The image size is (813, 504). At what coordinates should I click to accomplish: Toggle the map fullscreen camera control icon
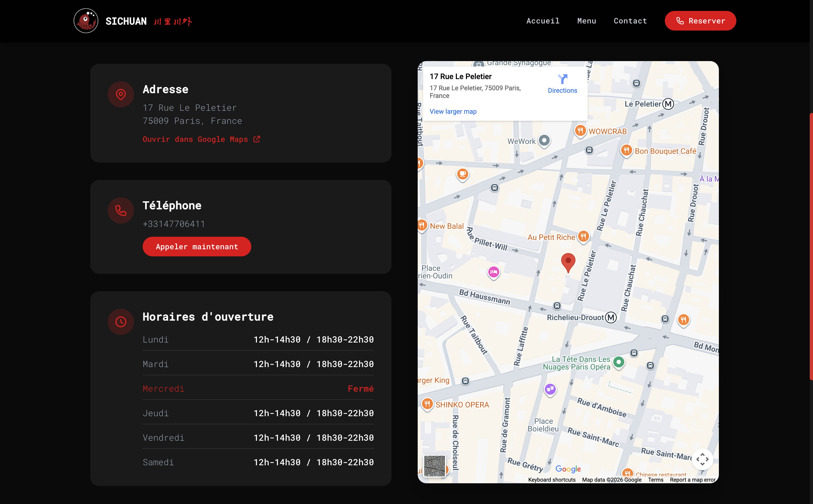[x=702, y=459]
